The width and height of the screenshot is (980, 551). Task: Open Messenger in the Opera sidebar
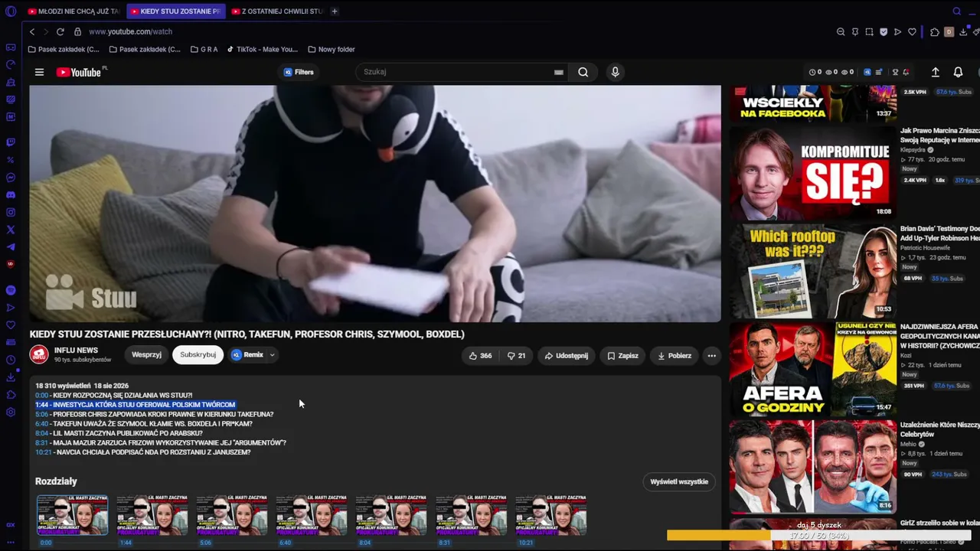[x=11, y=178]
